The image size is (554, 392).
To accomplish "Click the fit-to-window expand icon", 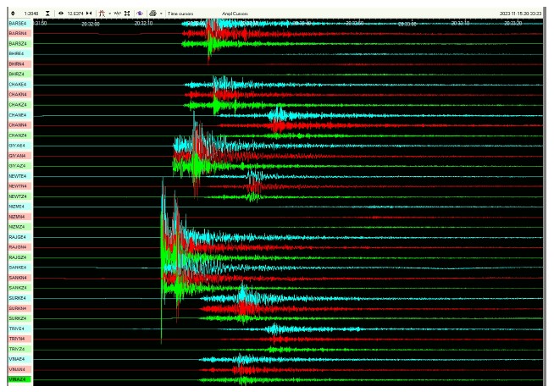I will (x=127, y=14).
